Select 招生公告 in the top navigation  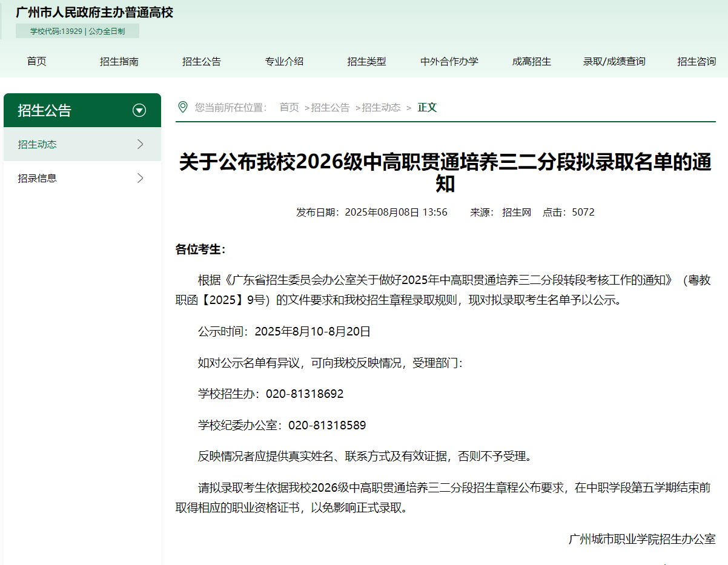[202, 61]
